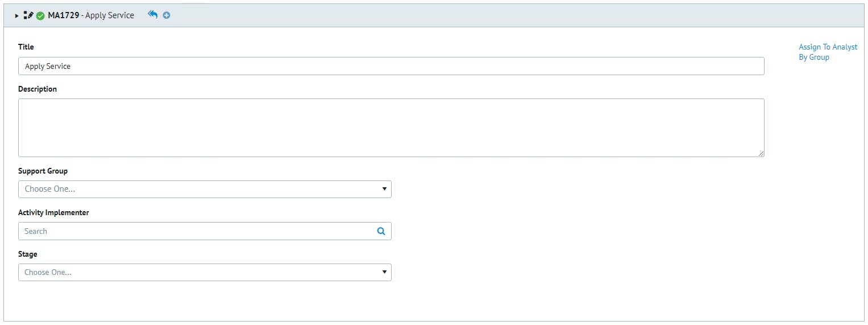Click the Description box resize handle

[761, 154]
